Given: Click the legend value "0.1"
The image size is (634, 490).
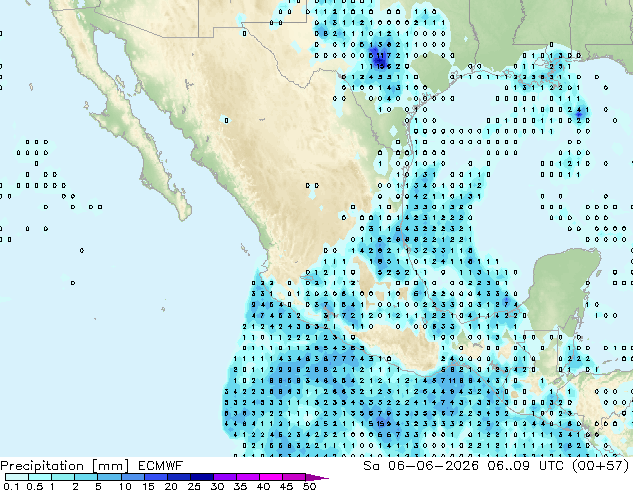Looking at the screenshot, I should (11, 486).
